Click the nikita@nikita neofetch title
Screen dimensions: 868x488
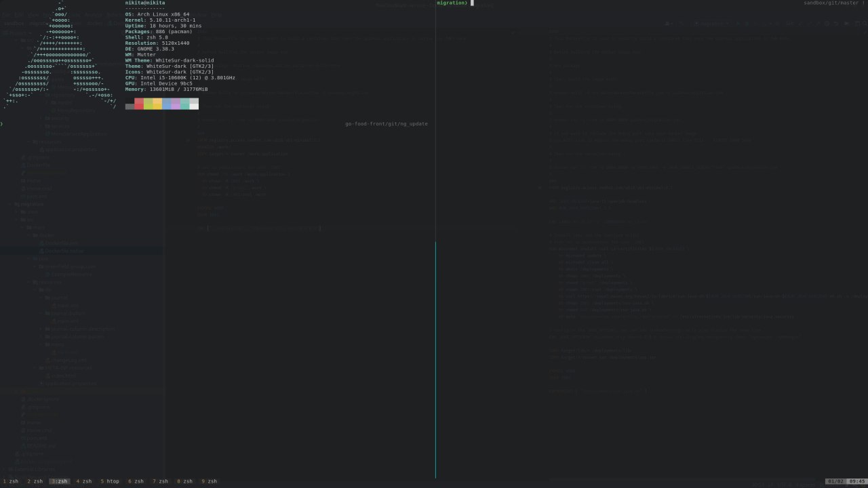point(145,3)
